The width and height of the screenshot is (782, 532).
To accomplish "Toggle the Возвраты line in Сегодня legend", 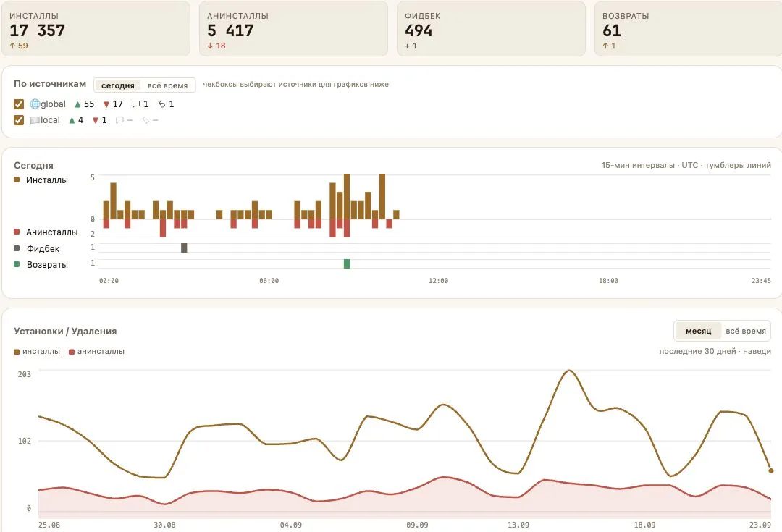I will coord(41,265).
